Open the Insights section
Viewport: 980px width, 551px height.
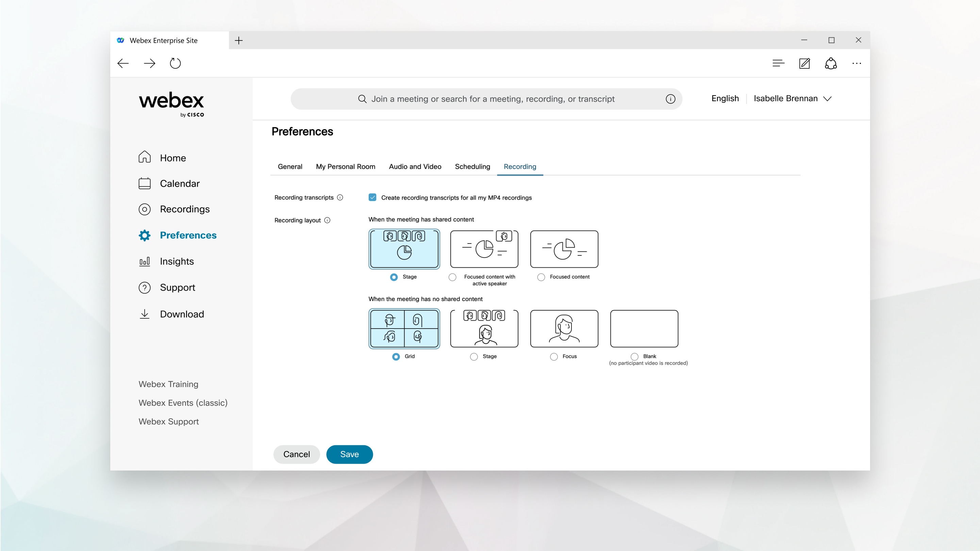pyautogui.click(x=177, y=262)
